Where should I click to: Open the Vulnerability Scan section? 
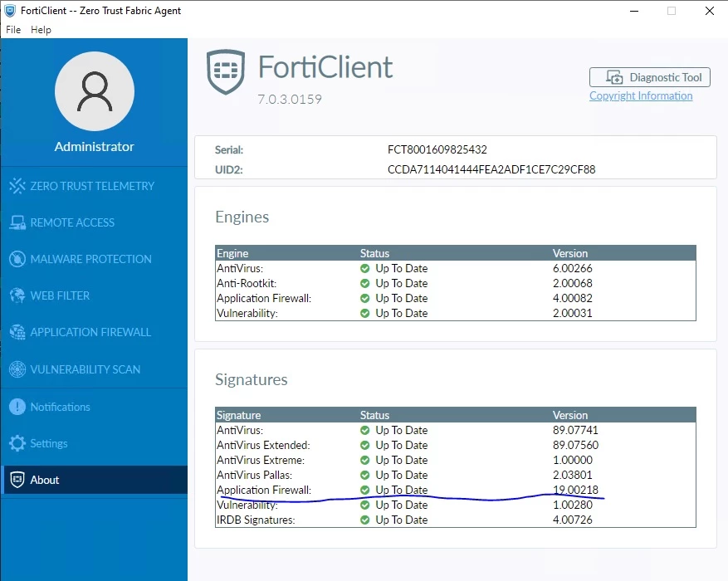pyautogui.click(x=95, y=369)
